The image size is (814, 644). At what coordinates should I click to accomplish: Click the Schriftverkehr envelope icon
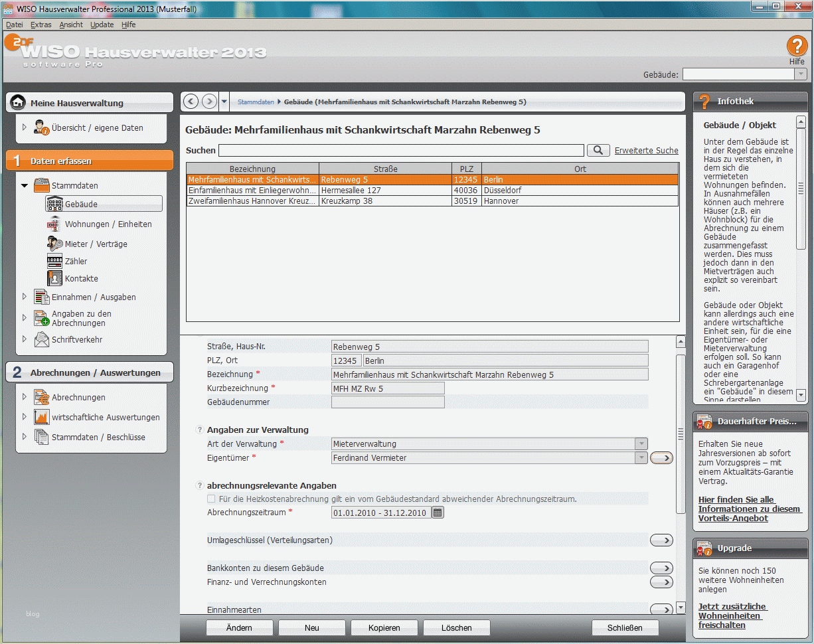42,339
